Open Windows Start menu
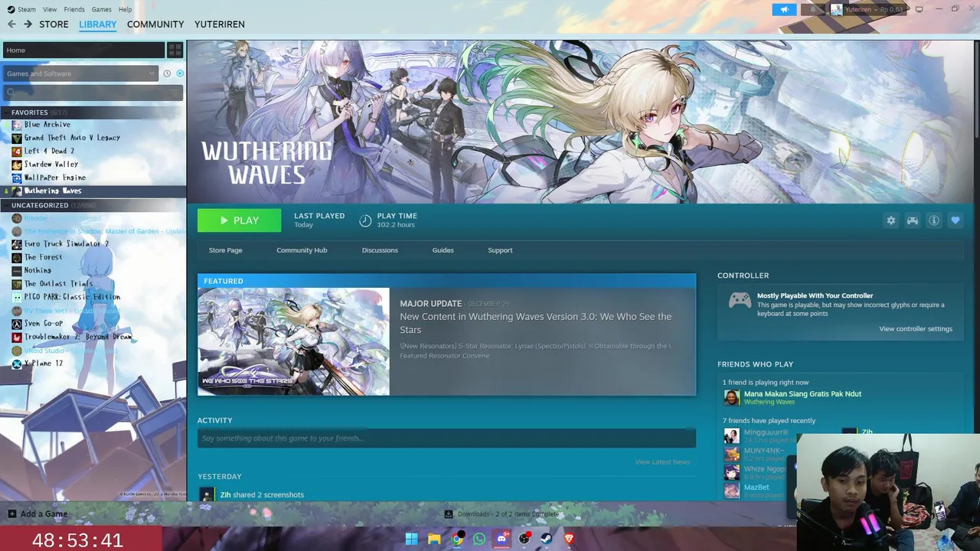The image size is (980, 551). tap(411, 539)
